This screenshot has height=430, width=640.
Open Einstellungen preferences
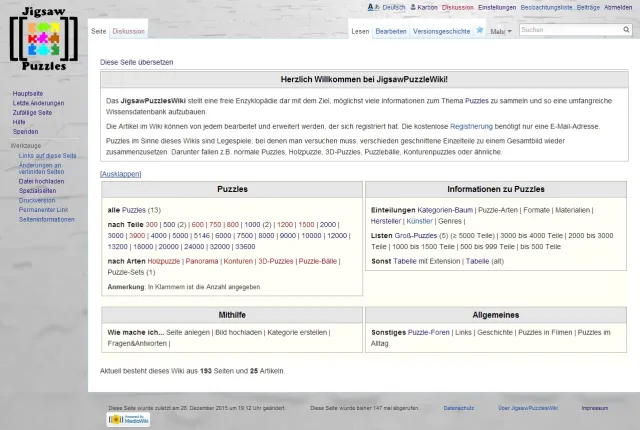click(497, 7)
